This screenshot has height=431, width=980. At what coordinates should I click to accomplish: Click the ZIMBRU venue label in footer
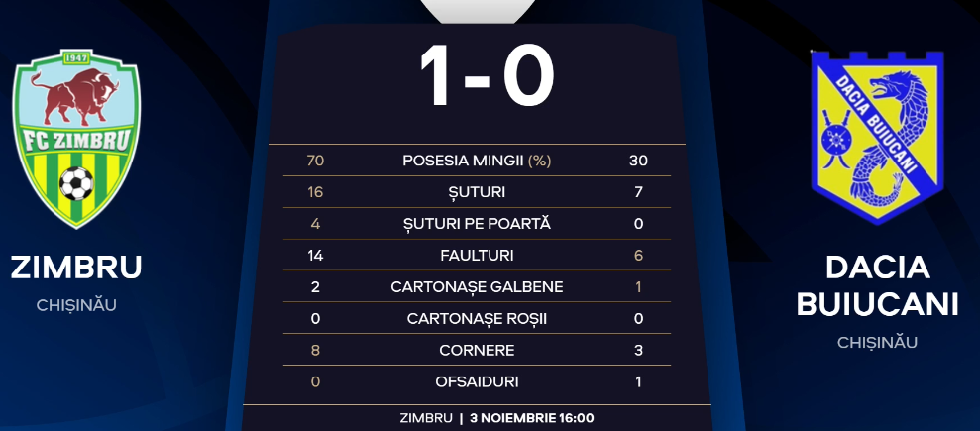[426, 418]
